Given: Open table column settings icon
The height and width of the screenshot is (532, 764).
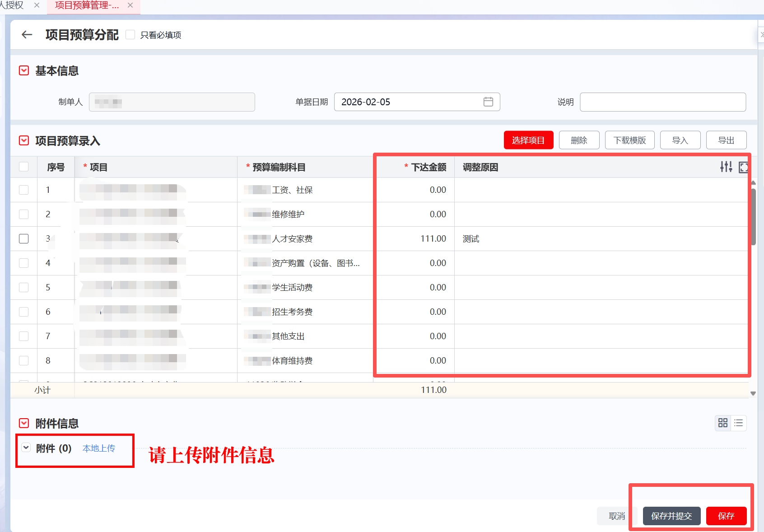Looking at the screenshot, I should tap(726, 167).
